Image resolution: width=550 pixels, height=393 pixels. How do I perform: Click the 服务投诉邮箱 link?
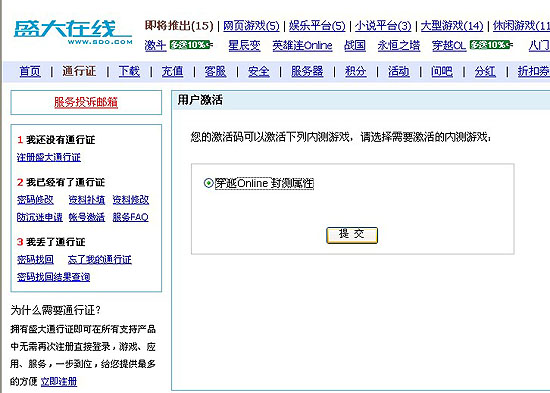coord(86,102)
